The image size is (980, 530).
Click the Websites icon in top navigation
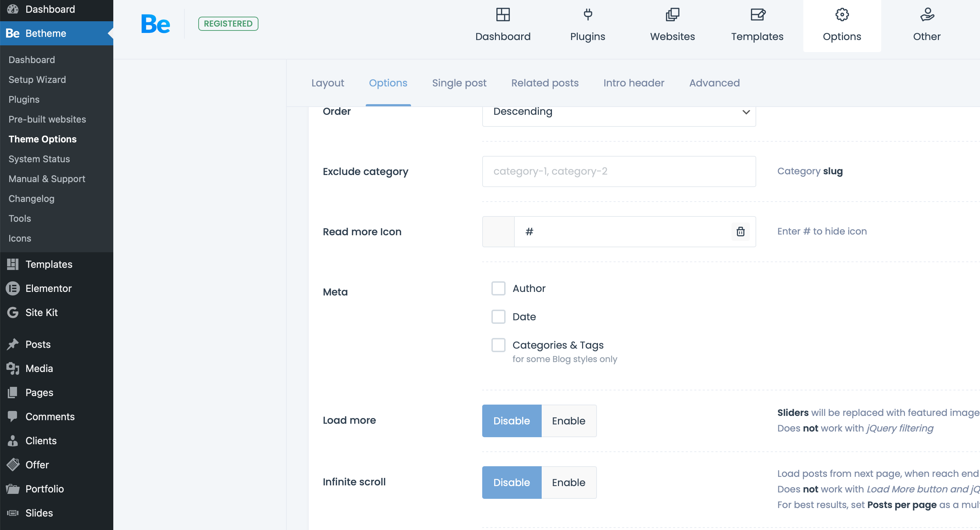(x=672, y=15)
